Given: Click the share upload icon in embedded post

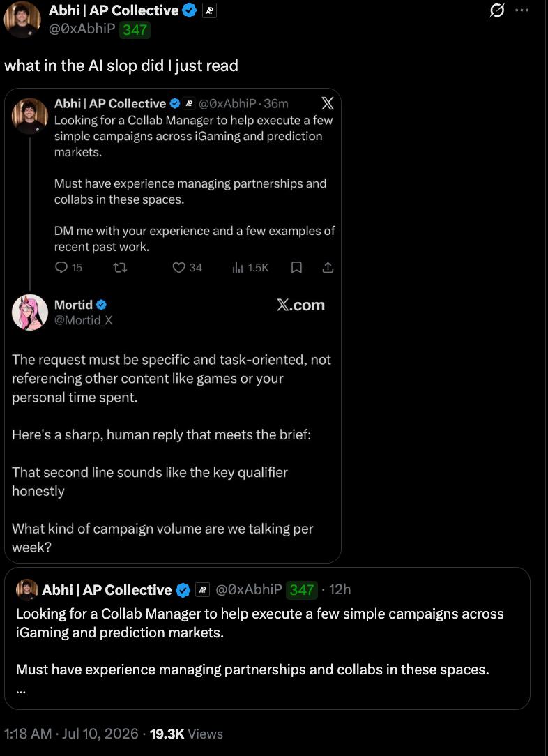Looking at the screenshot, I should click(328, 267).
